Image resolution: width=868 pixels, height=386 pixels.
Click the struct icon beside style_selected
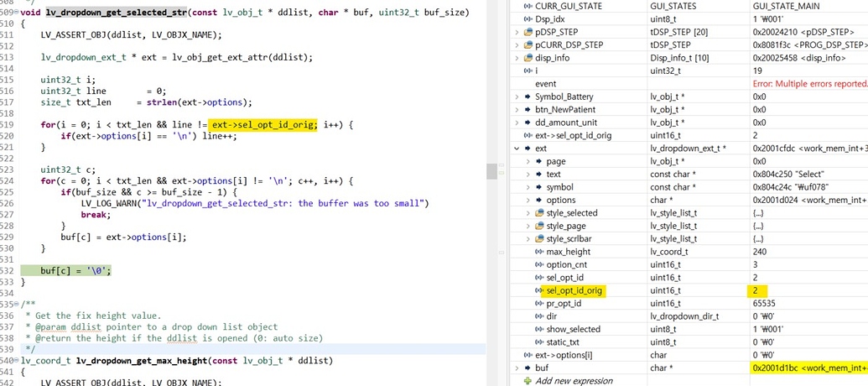(539, 213)
